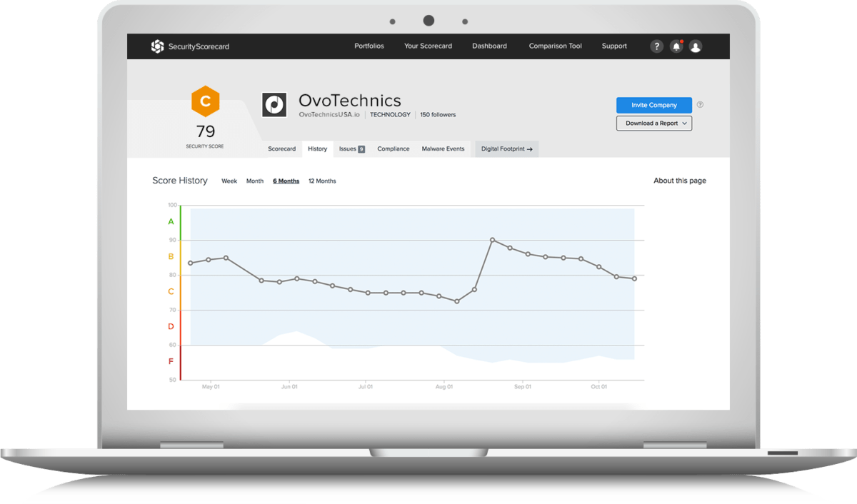Click the security score value 79
Viewport: 857px width, 504px height.
206,131
